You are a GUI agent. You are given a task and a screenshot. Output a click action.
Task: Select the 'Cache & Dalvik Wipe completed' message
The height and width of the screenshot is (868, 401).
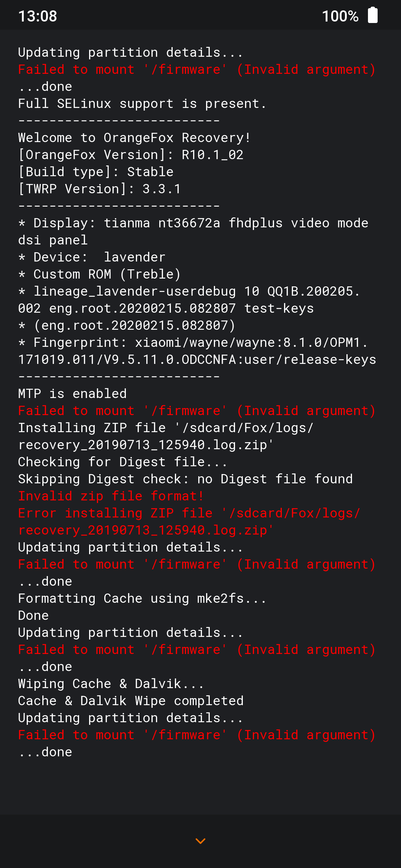(x=131, y=700)
